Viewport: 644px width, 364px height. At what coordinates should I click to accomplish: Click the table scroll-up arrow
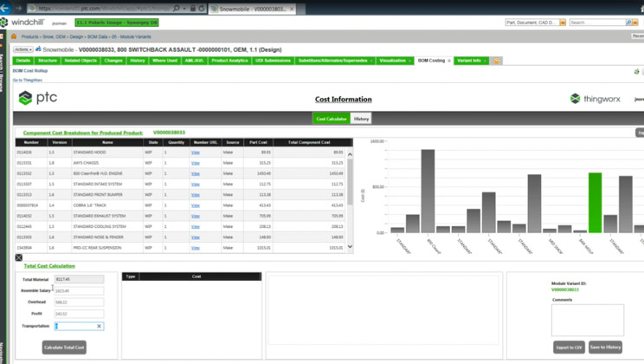350,154
